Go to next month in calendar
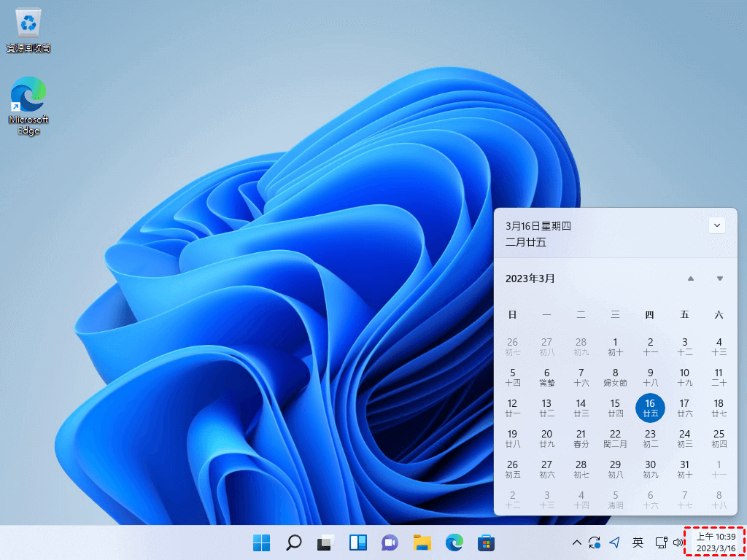Image resolution: width=747 pixels, height=560 pixels. coord(719,279)
